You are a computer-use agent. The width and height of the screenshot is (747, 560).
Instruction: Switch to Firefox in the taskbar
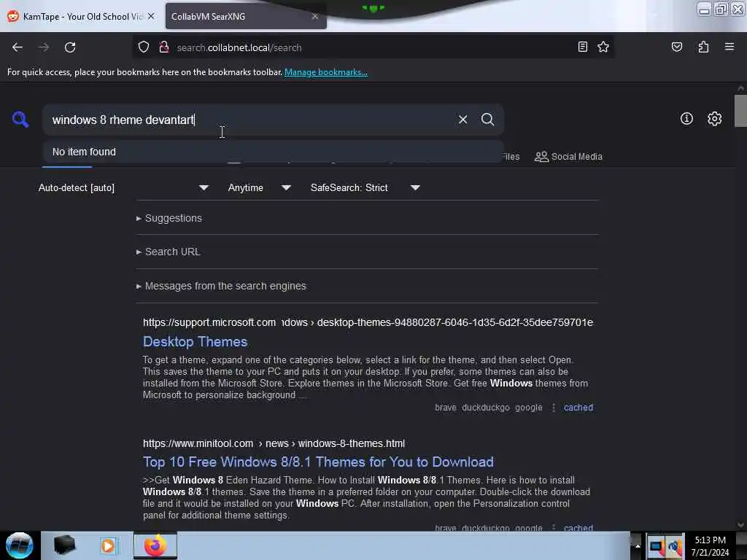coord(155,545)
